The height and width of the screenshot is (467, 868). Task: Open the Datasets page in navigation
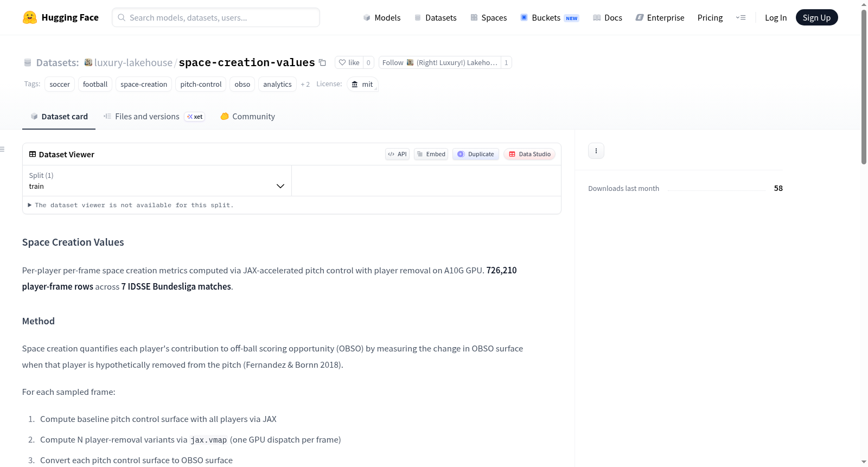tap(435, 17)
